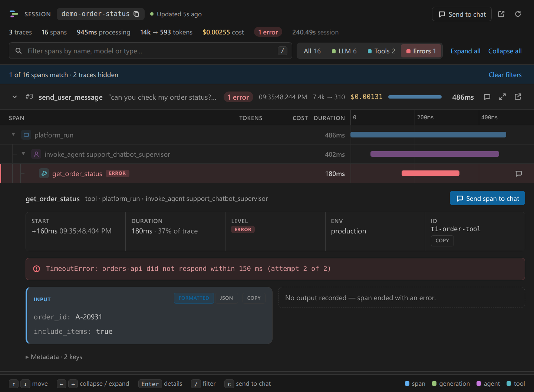
Task: Open session in new window icon
Action: 501,14
